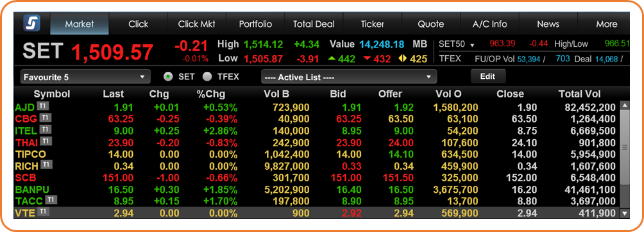Click the TFEX label in ticker bar
The height and width of the screenshot is (232, 644).
(450, 59)
